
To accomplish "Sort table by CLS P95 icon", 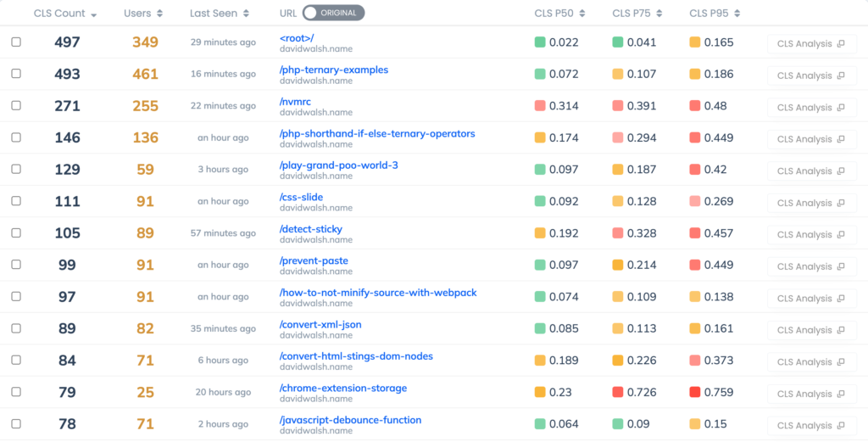I will point(737,14).
